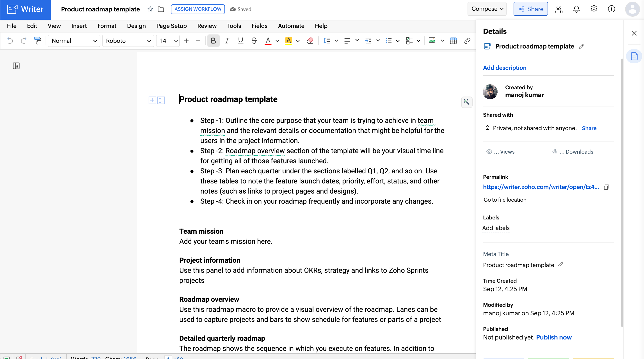This screenshot has height=359, width=644.
Task: Open the paragraph style dropdown showing Normal
Action: click(74, 41)
